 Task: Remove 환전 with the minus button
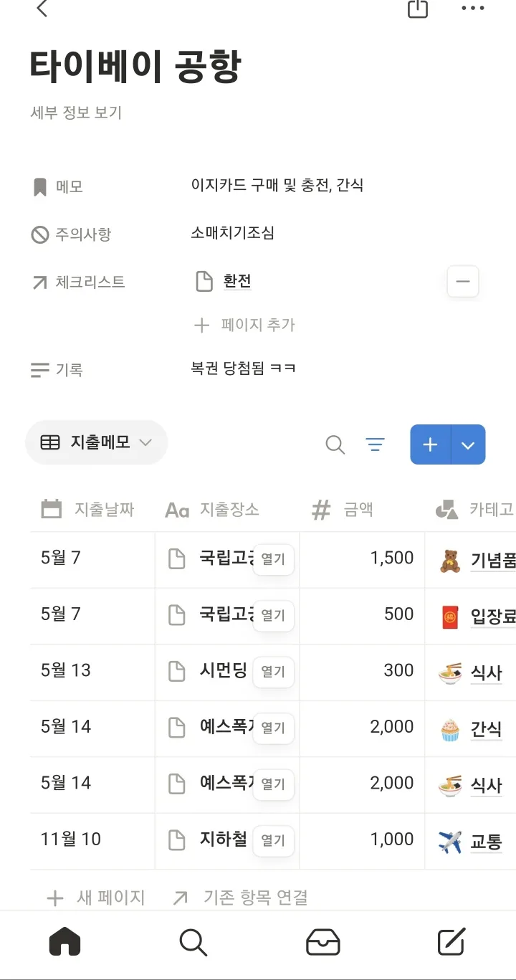[x=463, y=282]
